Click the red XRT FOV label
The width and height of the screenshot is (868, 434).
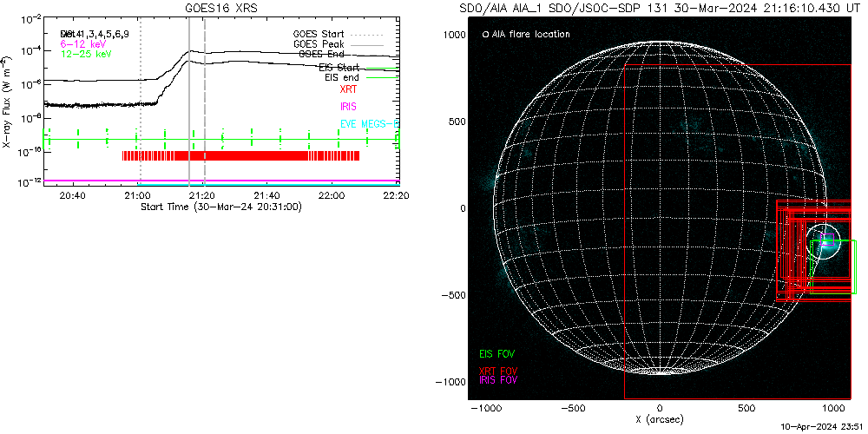click(499, 371)
